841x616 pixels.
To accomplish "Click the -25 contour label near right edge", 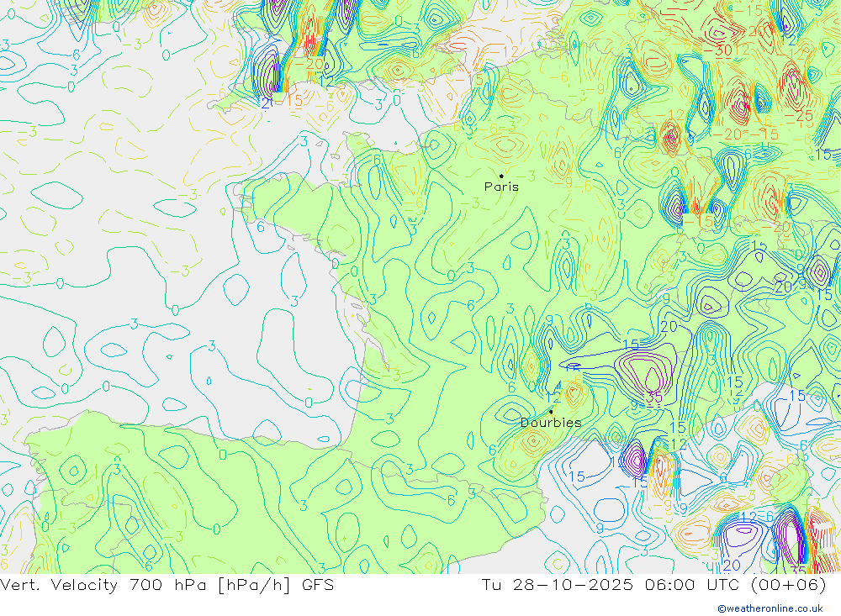I will (x=799, y=115).
